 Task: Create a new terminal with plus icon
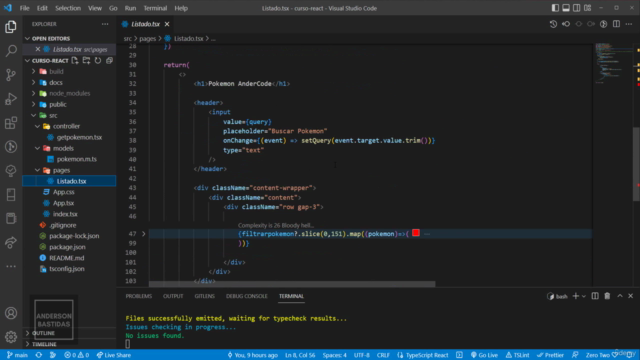click(576, 296)
